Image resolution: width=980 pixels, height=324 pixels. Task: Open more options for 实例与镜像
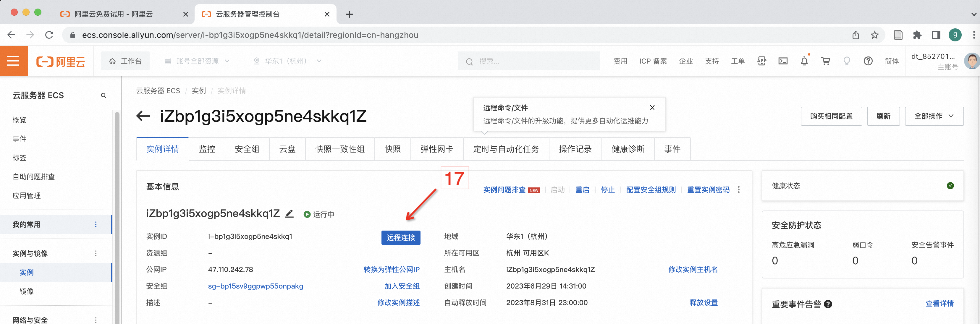point(96,253)
